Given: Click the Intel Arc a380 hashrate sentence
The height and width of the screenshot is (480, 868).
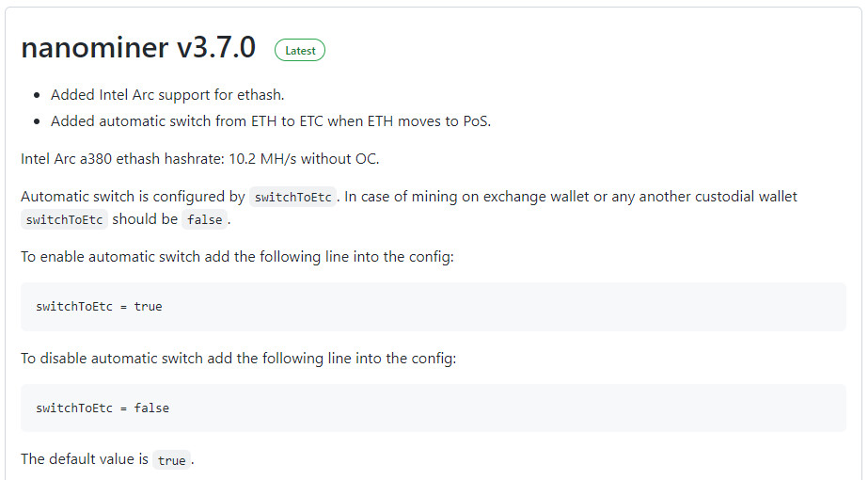Looking at the screenshot, I should 199,158.
